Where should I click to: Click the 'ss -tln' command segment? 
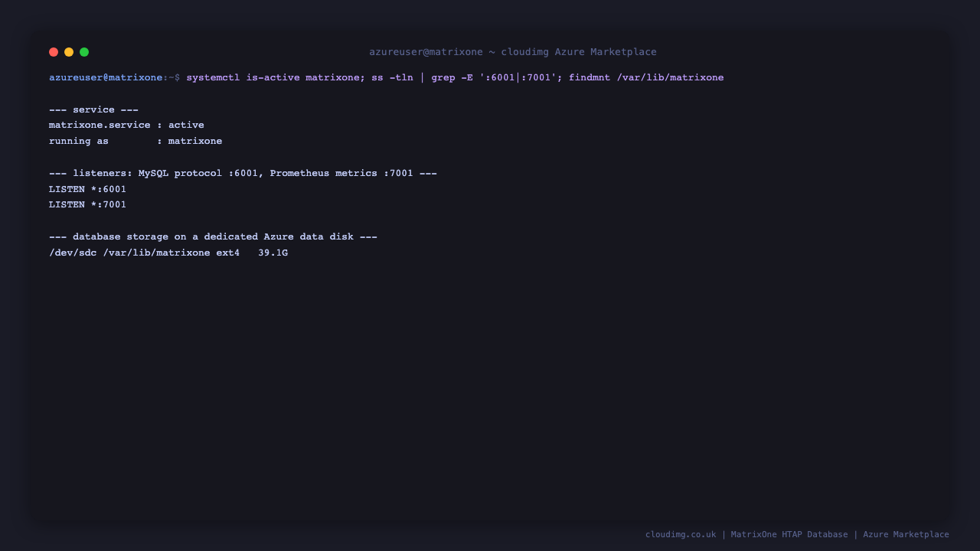point(393,77)
